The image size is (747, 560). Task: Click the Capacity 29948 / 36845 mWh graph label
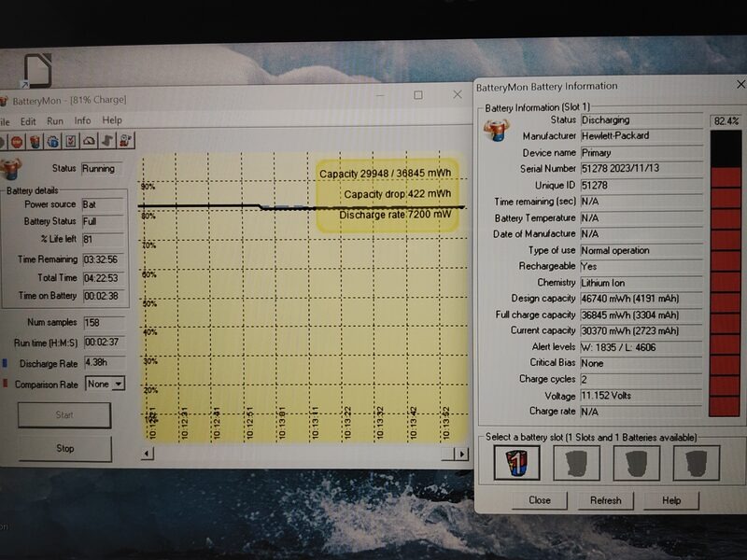point(385,174)
